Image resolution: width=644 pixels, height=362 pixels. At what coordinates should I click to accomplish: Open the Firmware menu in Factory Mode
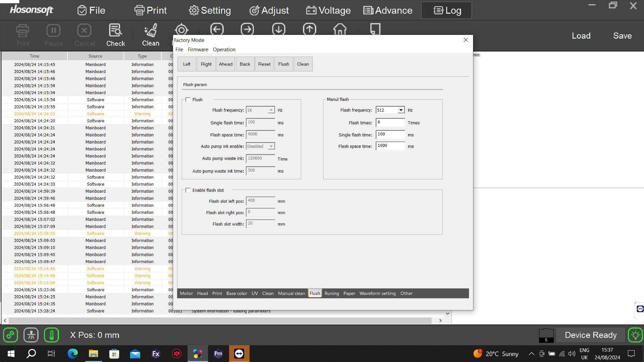198,49
